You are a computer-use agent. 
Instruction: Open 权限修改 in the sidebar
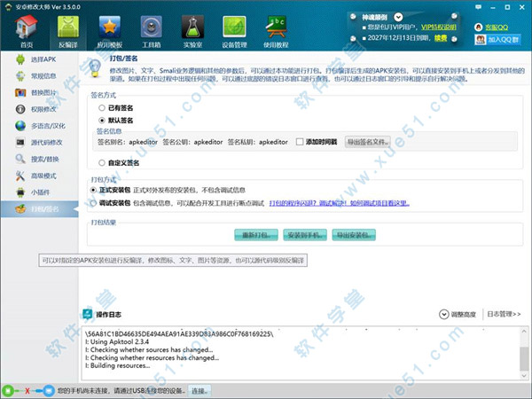pyautogui.click(x=39, y=109)
